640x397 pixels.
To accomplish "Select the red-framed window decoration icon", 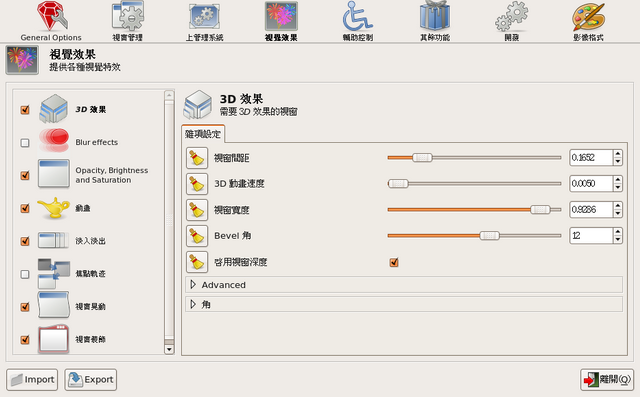I will [x=53, y=339].
